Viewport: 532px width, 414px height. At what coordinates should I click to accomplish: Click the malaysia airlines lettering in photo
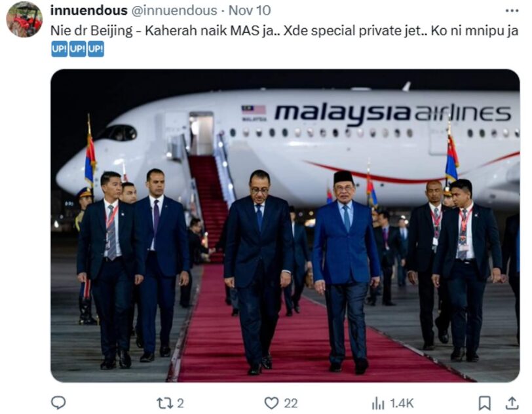tap(392, 114)
